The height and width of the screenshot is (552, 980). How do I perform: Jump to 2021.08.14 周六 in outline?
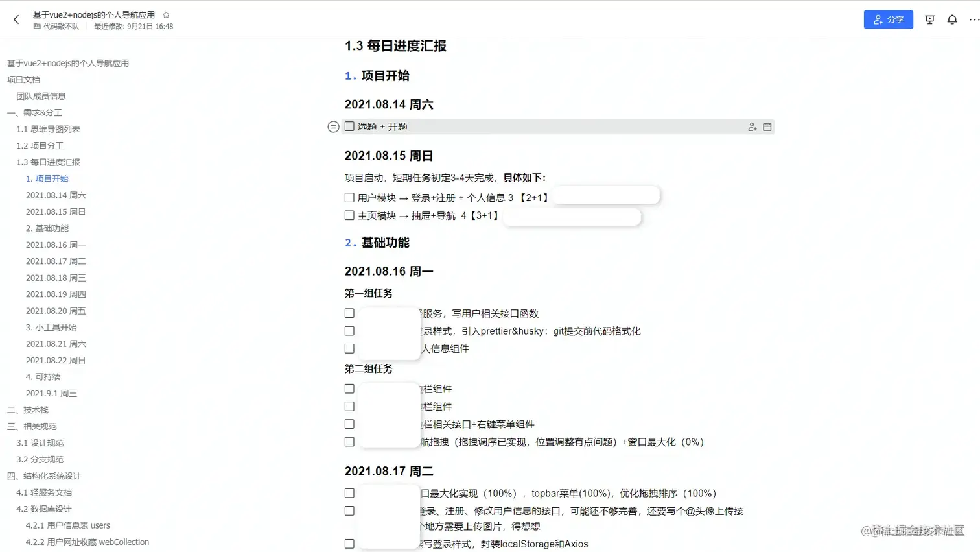coord(56,195)
